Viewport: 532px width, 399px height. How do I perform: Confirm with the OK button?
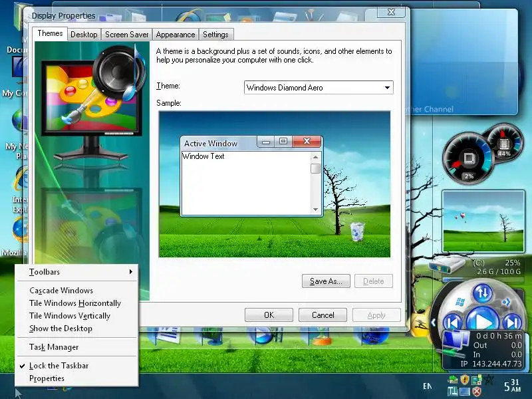[269, 315]
